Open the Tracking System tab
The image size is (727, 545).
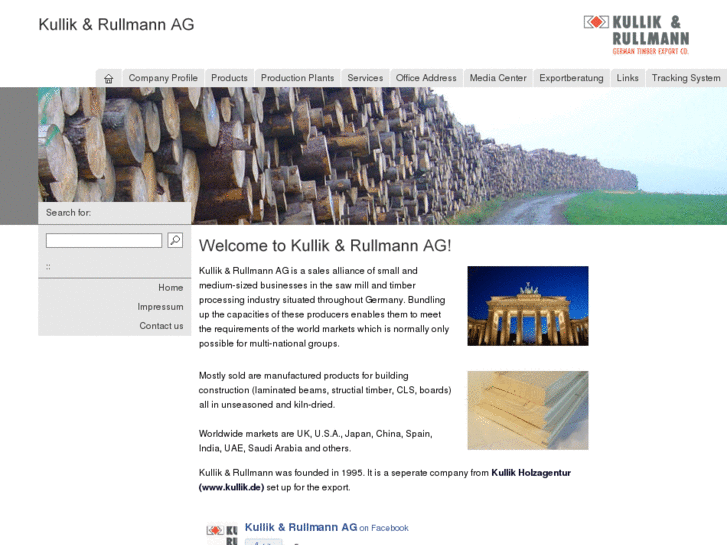[x=686, y=78]
